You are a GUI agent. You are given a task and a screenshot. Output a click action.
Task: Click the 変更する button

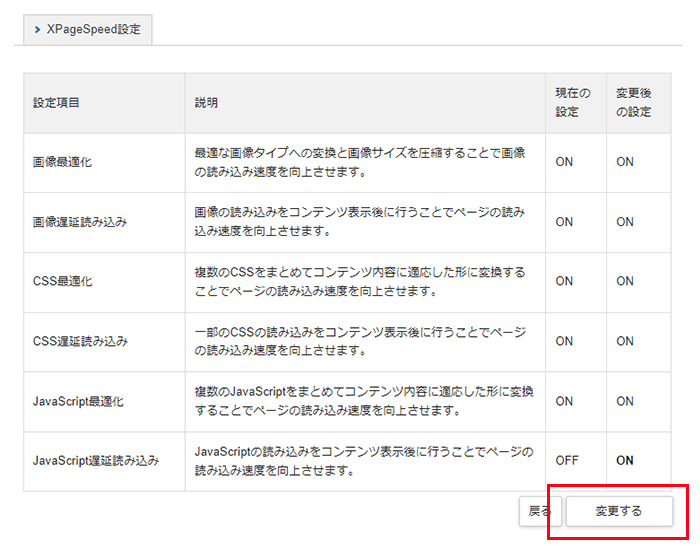[618, 511]
